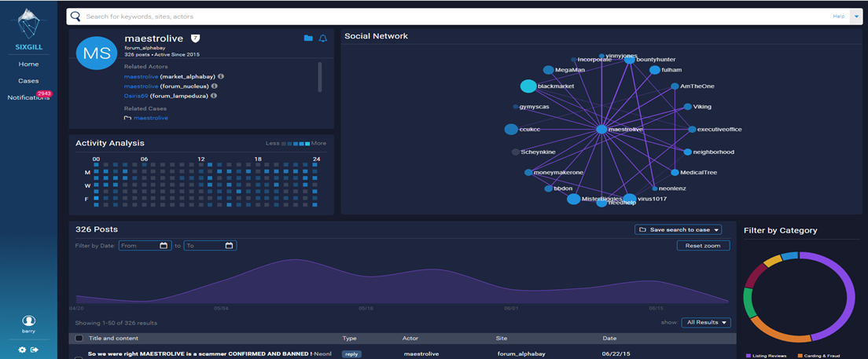The image size is (868, 359).
Task: Open Notifications in the sidebar
Action: 28,97
